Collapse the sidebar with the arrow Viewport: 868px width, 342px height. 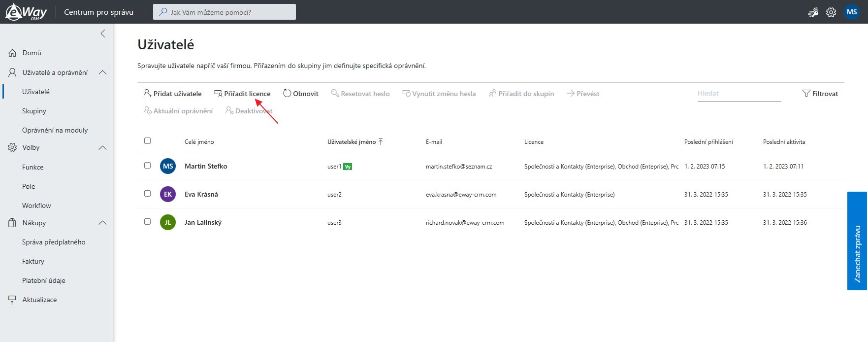point(103,34)
